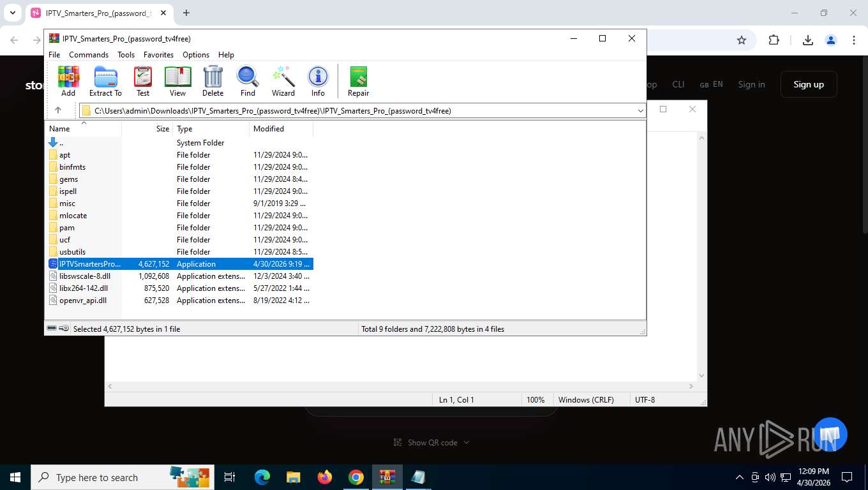Open the Info toolbar icon

pyautogui.click(x=318, y=81)
